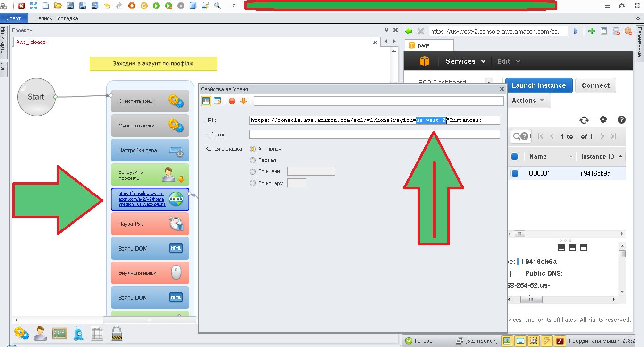Click the blue go arrow next to address bar

pyautogui.click(x=576, y=31)
